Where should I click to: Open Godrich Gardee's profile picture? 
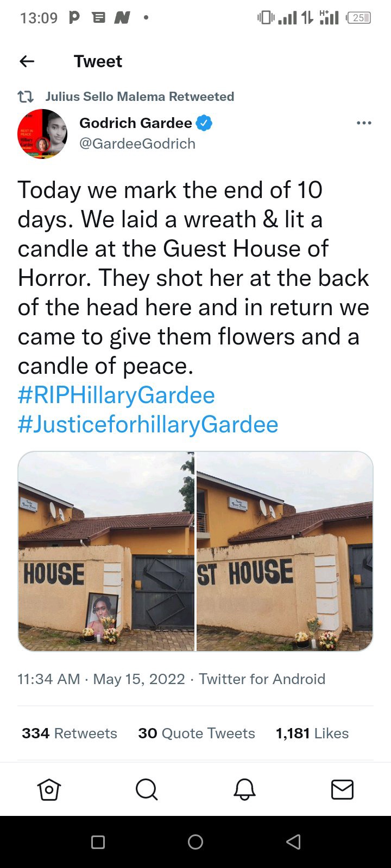pyautogui.click(x=42, y=133)
